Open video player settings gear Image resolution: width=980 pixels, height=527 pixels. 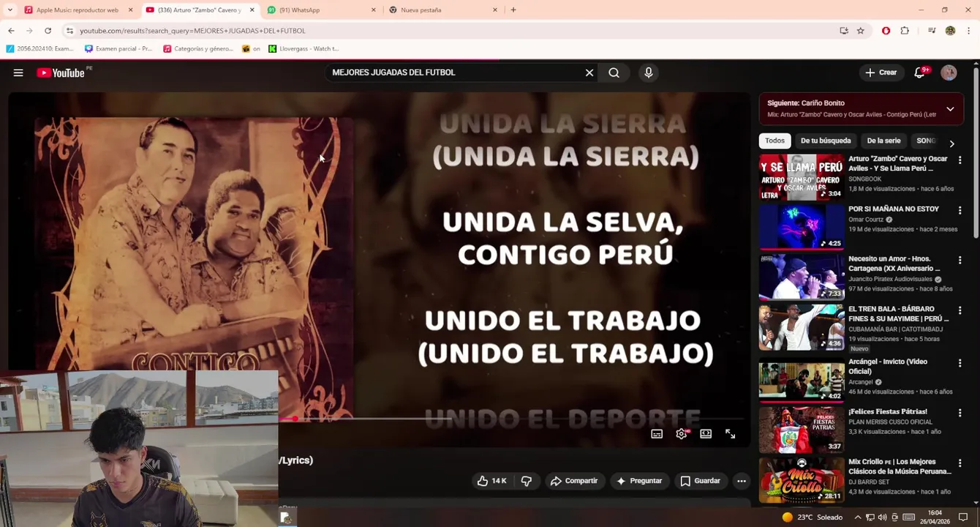click(x=682, y=434)
